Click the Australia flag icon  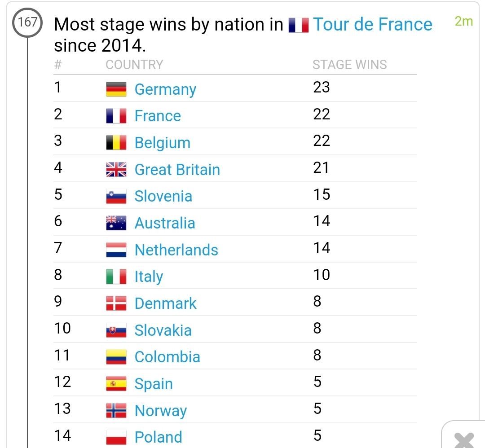coord(116,223)
